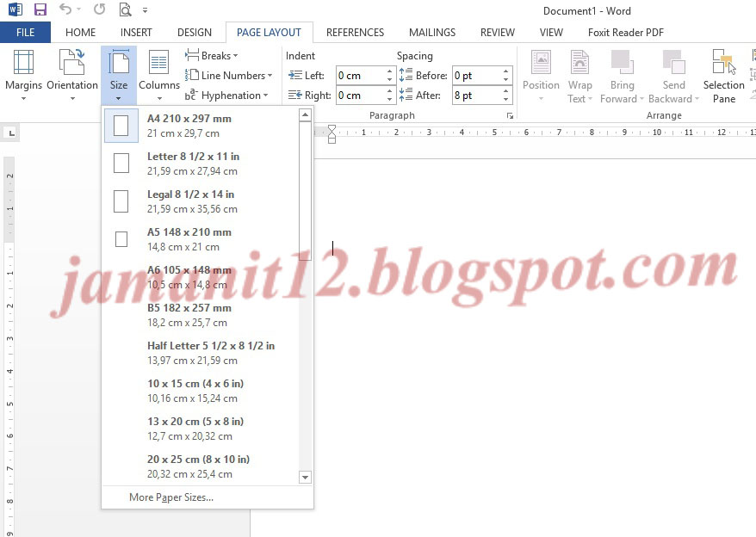
Task: Open the Line Numbers dropdown
Action: (228, 75)
